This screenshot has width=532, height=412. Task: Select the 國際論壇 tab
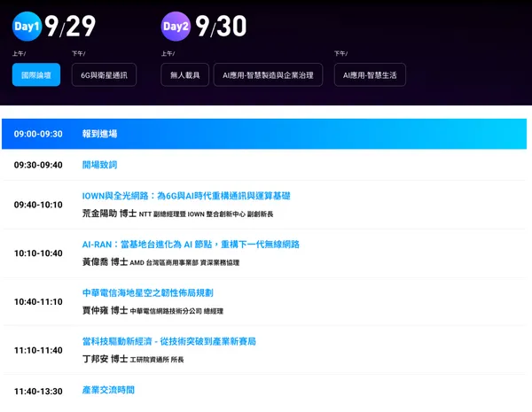(x=36, y=74)
